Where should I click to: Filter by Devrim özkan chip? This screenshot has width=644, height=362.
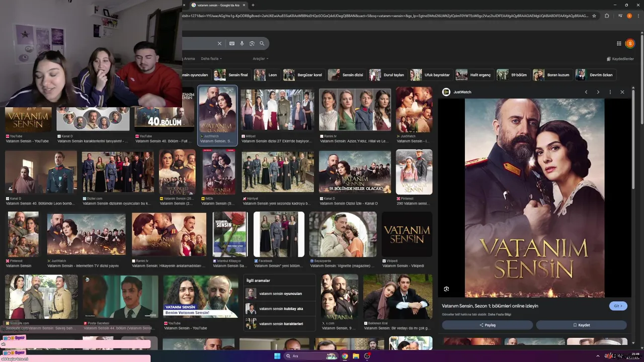(595, 75)
